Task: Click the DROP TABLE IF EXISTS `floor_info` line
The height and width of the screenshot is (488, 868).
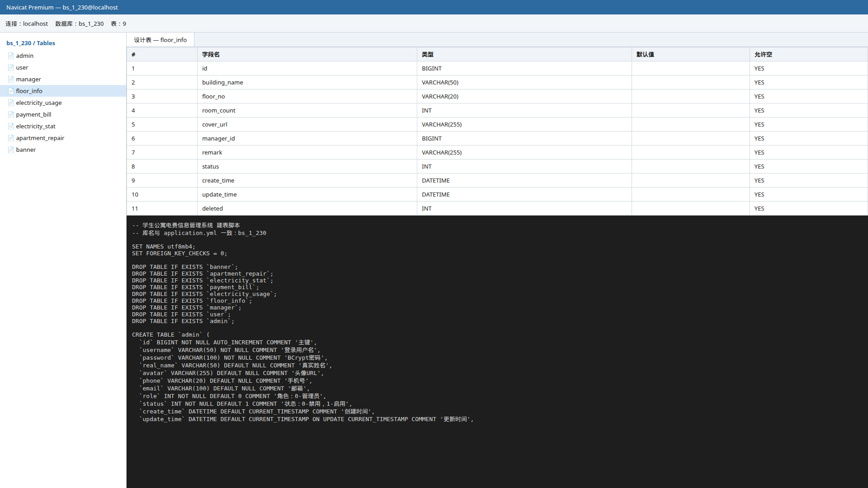Action: 192,301
